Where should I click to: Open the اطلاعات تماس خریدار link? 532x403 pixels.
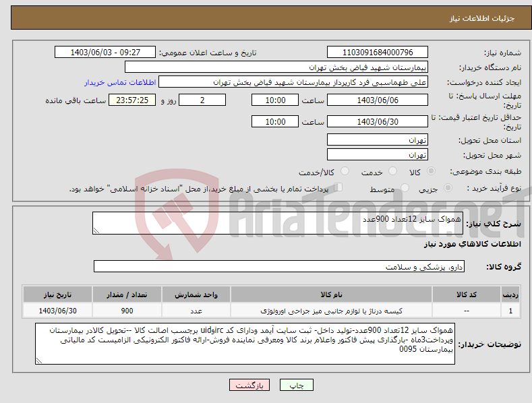pos(120,82)
